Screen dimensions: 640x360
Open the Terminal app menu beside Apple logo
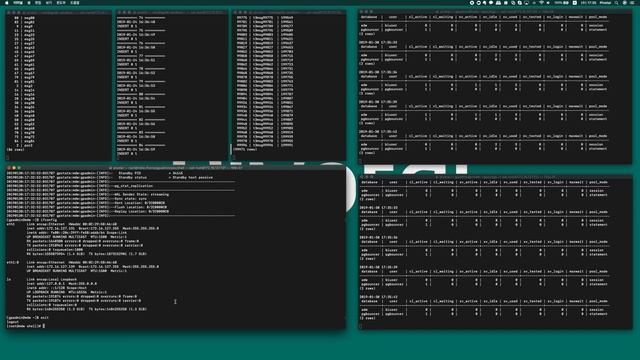(x=18, y=2)
